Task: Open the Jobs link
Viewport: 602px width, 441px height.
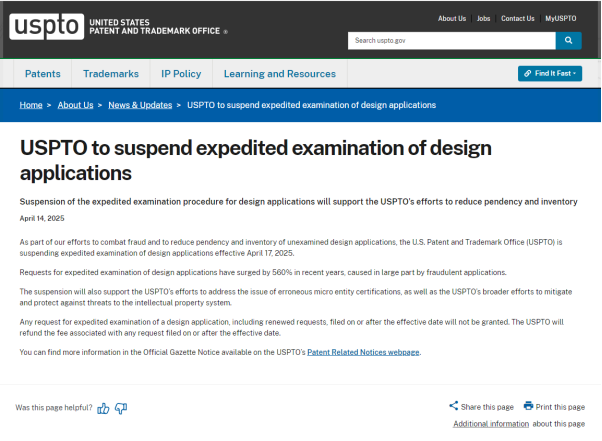Action: [x=483, y=18]
